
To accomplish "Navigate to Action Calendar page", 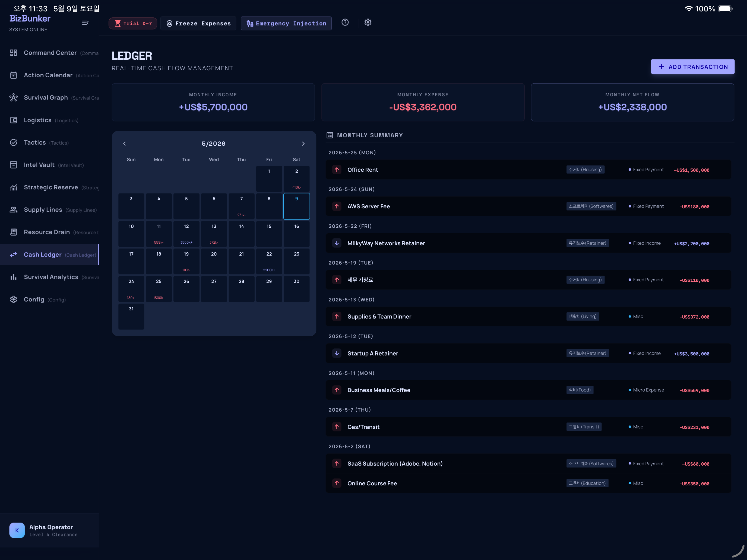I will [50, 75].
